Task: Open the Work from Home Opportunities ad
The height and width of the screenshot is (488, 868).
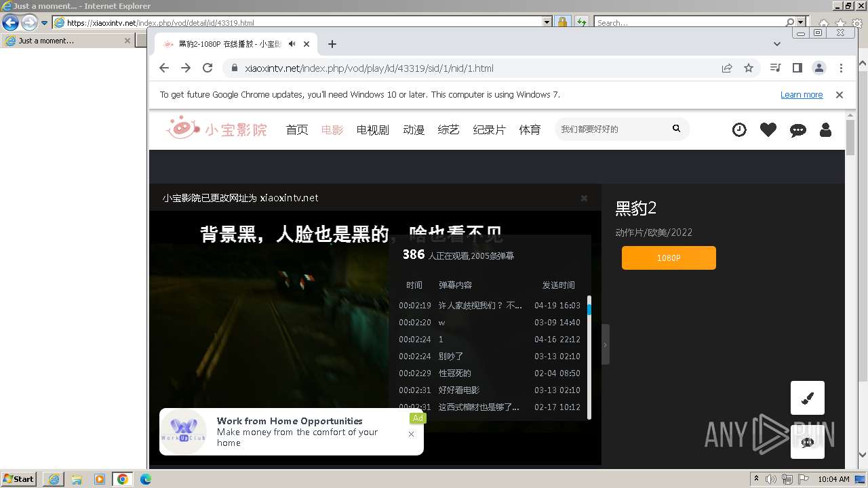Action: tap(292, 432)
